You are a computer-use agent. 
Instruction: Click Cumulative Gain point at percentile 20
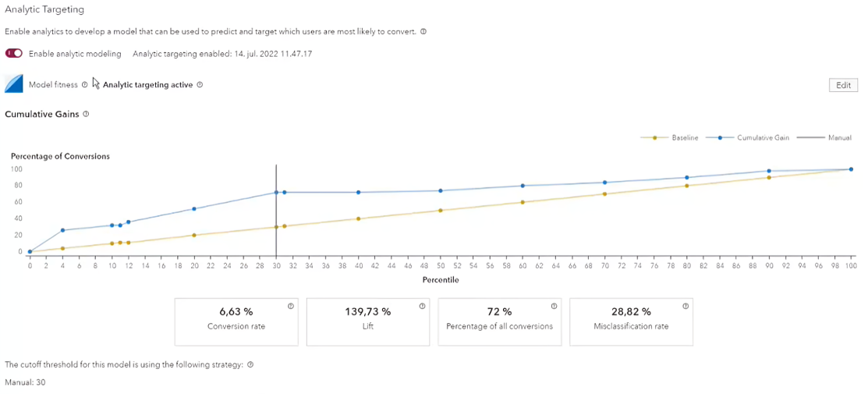[x=194, y=208]
